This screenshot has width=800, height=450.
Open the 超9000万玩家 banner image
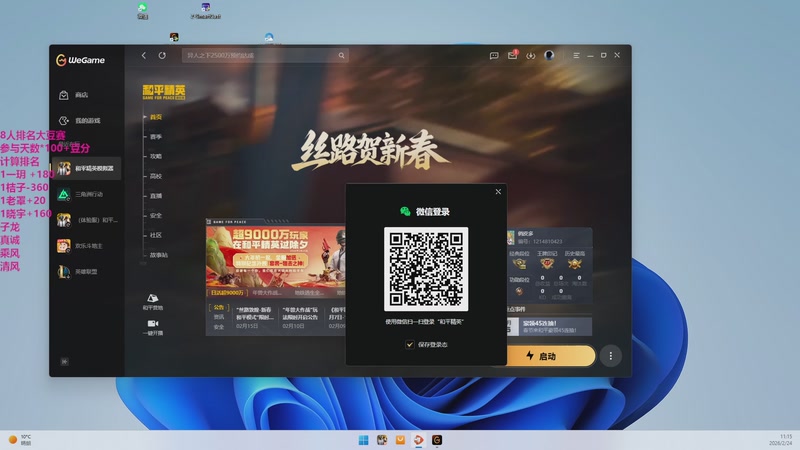276,257
